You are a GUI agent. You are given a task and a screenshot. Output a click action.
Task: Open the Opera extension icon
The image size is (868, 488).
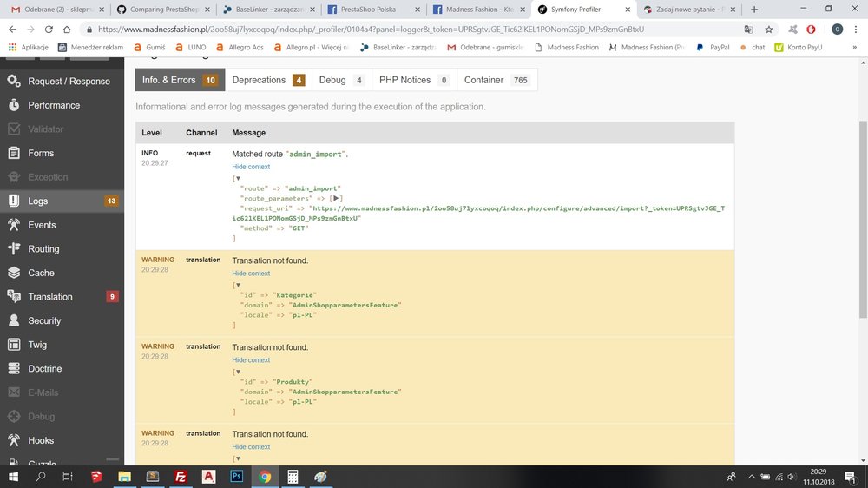(811, 30)
